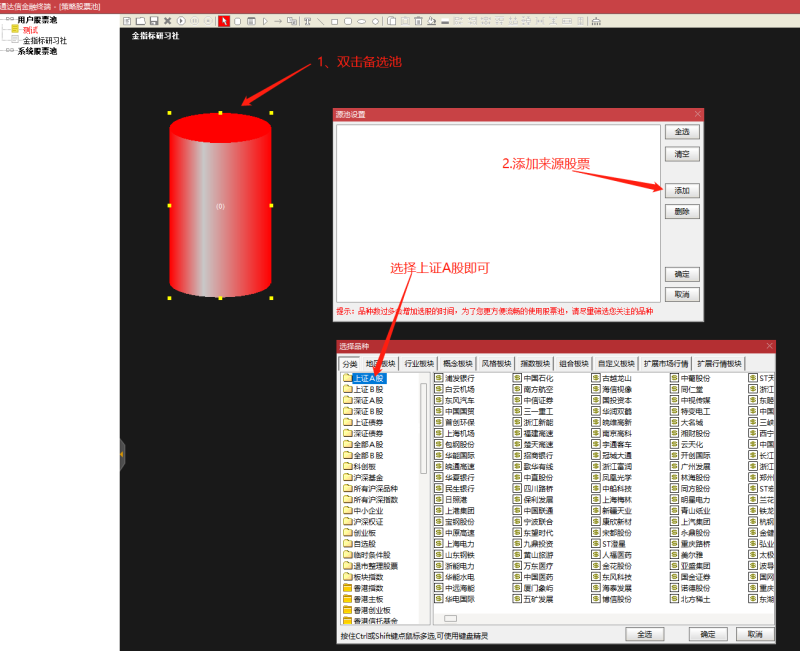Image resolution: width=800 pixels, height=651 pixels.
Task: Select the stock 浦发银行
Action: point(455,379)
